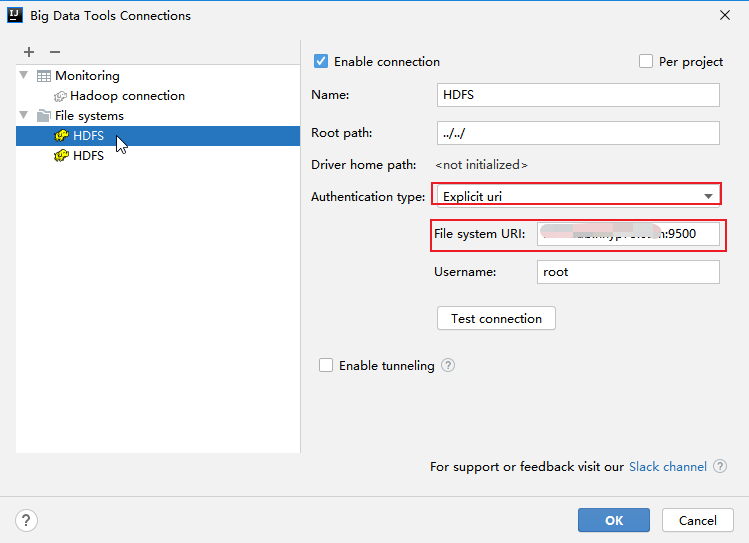The image size is (749, 543).
Task: Select the second HDFS entry in the tree
Action: 88,156
